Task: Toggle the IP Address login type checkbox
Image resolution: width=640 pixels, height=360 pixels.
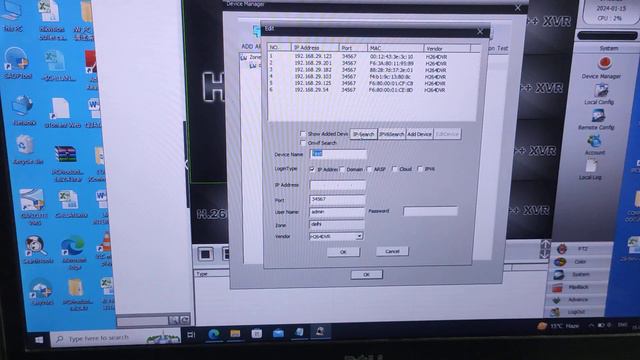Action: (312, 169)
